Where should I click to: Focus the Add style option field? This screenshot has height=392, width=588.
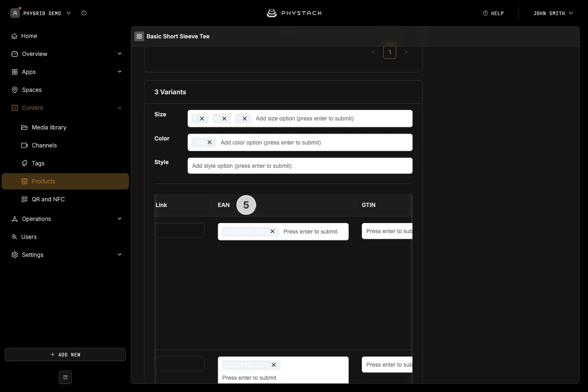[300, 166]
